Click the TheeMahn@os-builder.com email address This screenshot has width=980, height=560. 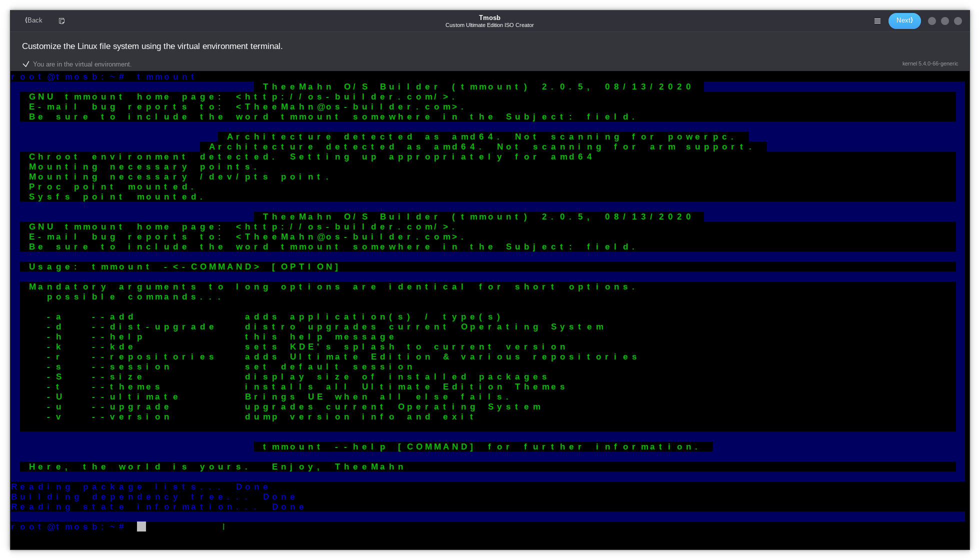click(350, 107)
